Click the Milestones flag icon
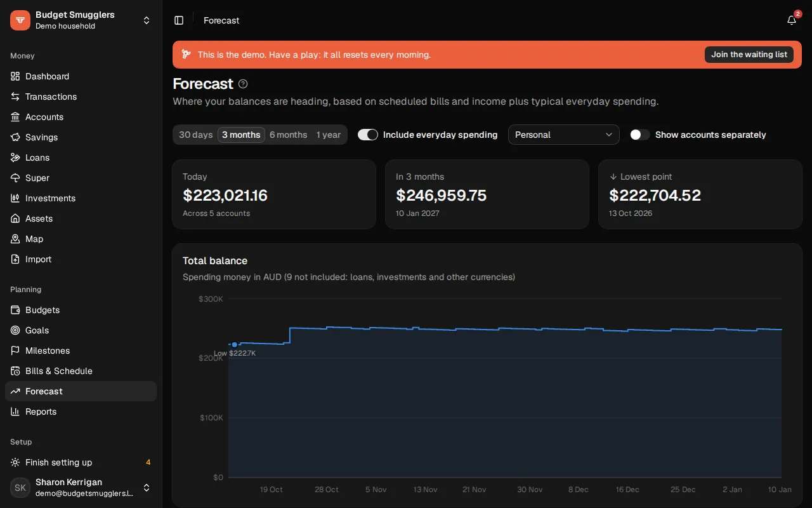 15,351
